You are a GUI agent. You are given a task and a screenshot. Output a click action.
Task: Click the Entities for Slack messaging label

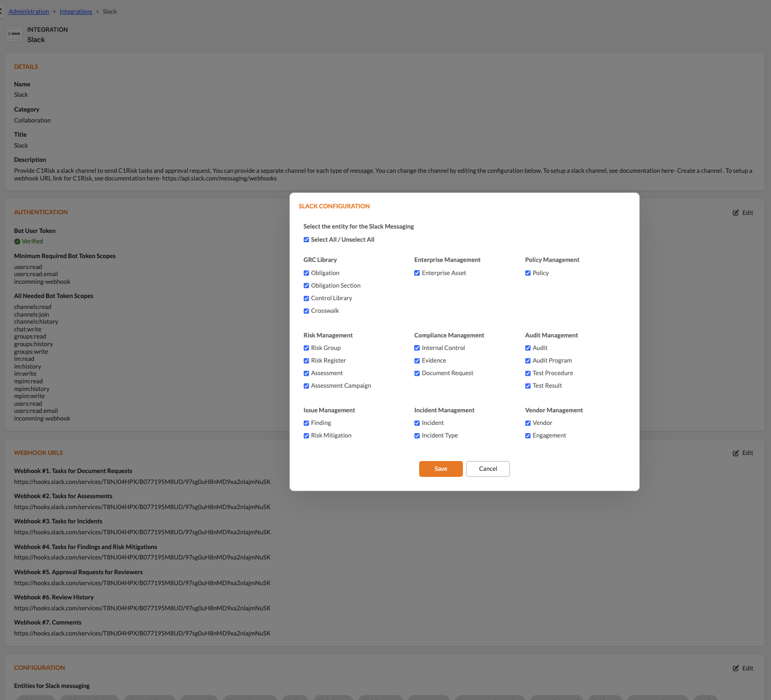(52, 686)
